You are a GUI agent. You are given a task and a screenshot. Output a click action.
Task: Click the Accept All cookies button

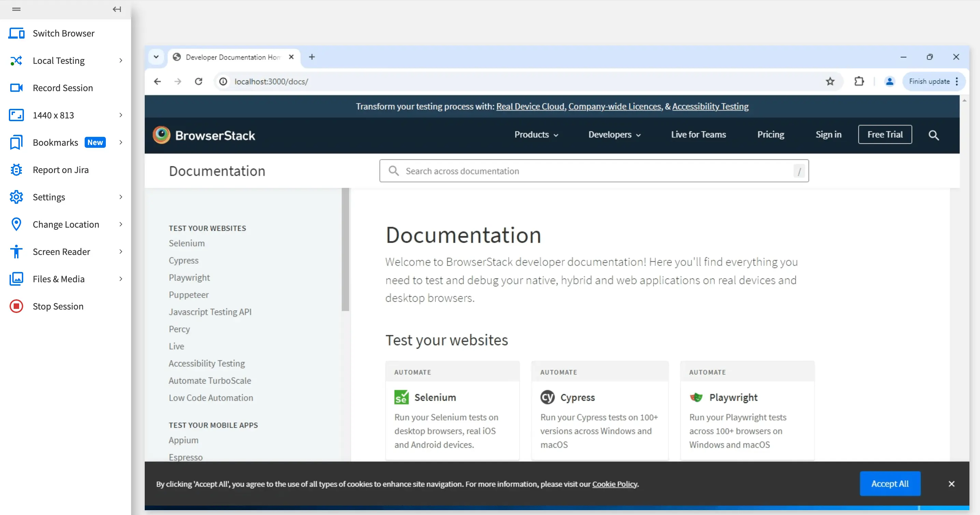(x=890, y=483)
